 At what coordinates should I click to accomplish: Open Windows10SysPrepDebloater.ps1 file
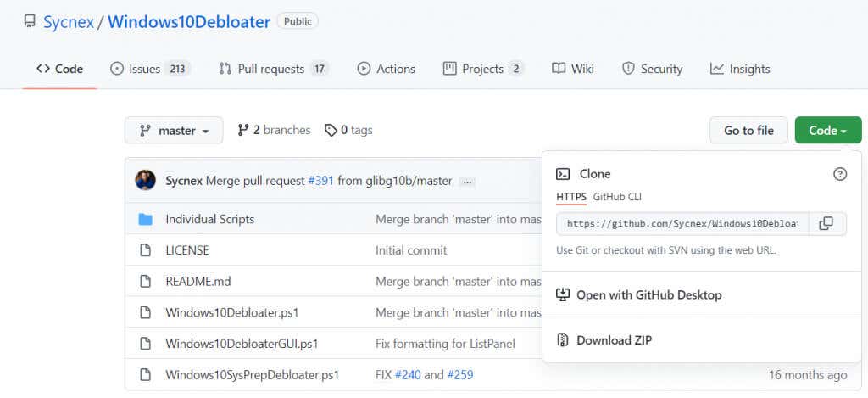[x=253, y=375]
